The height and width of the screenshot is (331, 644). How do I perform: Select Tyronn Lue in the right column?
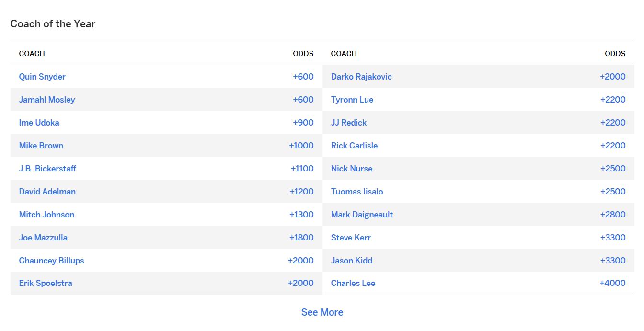pyautogui.click(x=352, y=100)
